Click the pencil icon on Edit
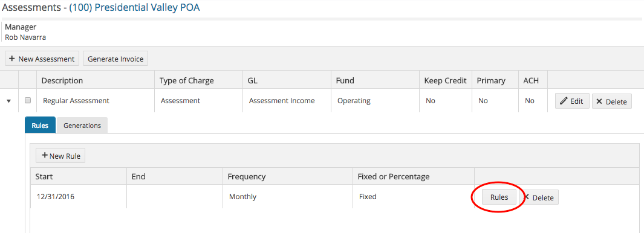Viewport: 644px width, 233px height. [564, 100]
